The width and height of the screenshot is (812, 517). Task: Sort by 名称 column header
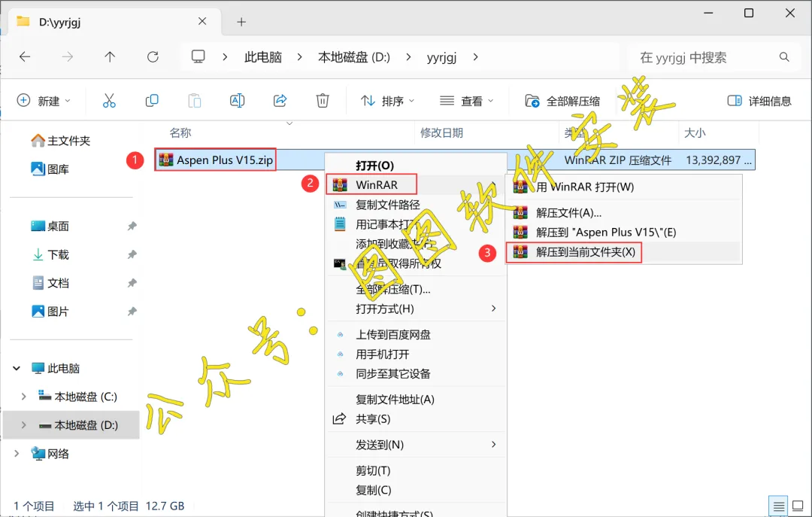pyautogui.click(x=180, y=132)
